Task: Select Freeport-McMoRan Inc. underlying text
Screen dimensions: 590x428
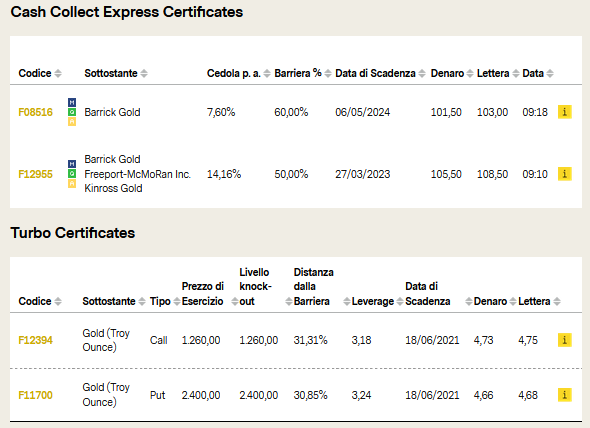Action: pos(137,174)
